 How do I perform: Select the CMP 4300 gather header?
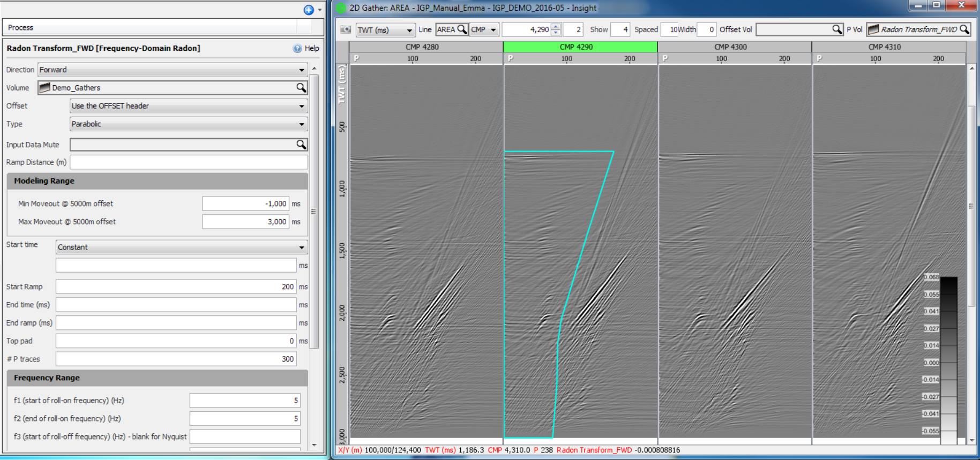[x=735, y=47]
